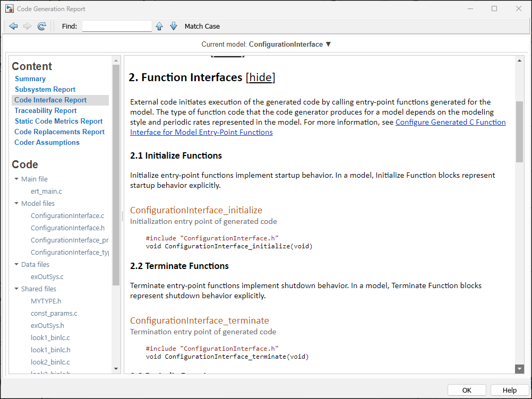Screen dimensions: 532x399
Task: Select ert_main.c in the Code tree
Action: (x=46, y=191)
